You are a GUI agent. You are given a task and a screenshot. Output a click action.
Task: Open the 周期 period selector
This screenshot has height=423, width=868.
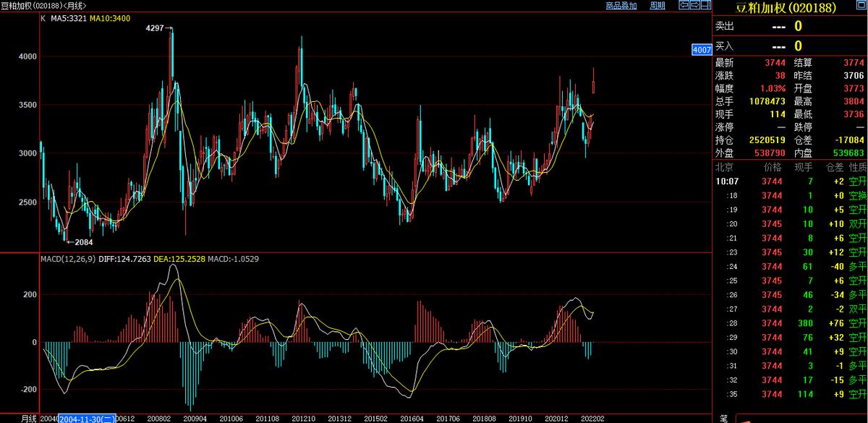pyautogui.click(x=658, y=6)
